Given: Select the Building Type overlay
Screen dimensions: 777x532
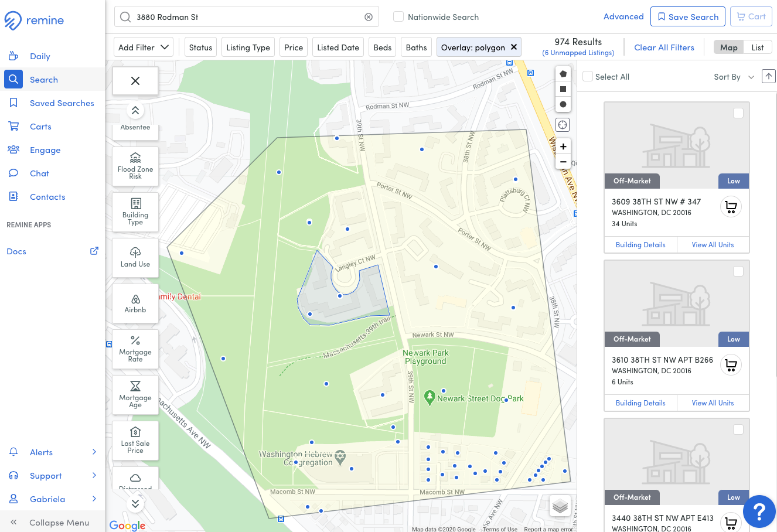Looking at the screenshot, I should 135,212.
